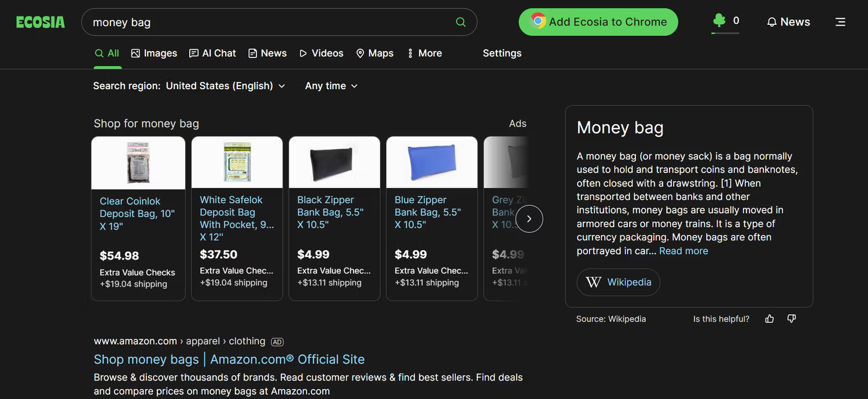Click the next arrow in shopping carousel

pos(529,219)
